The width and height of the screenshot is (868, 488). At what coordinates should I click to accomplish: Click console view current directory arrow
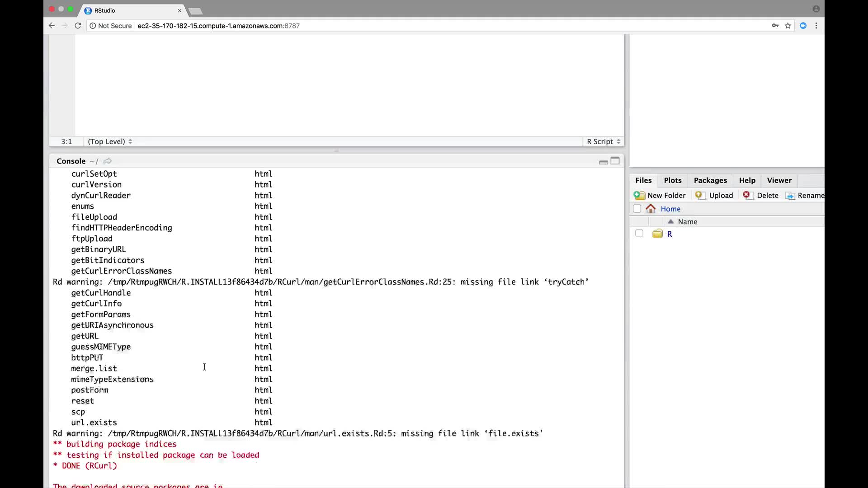pyautogui.click(x=108, y=161)
